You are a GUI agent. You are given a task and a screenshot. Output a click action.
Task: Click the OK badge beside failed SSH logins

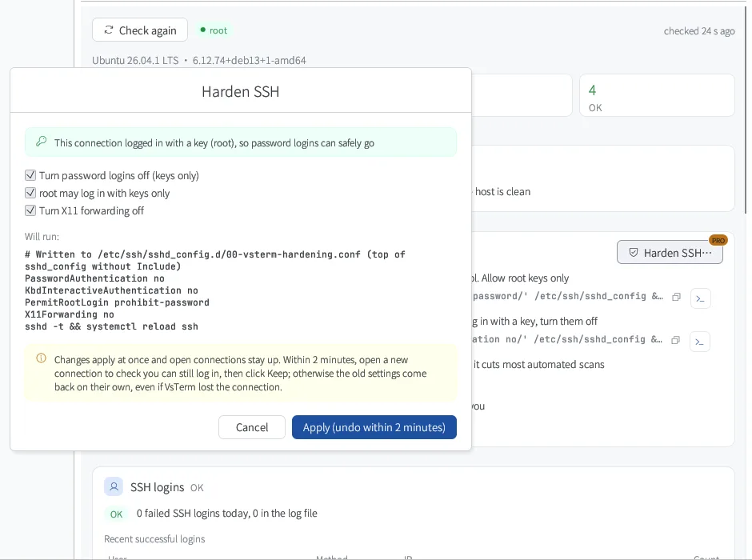pos(116,514)
